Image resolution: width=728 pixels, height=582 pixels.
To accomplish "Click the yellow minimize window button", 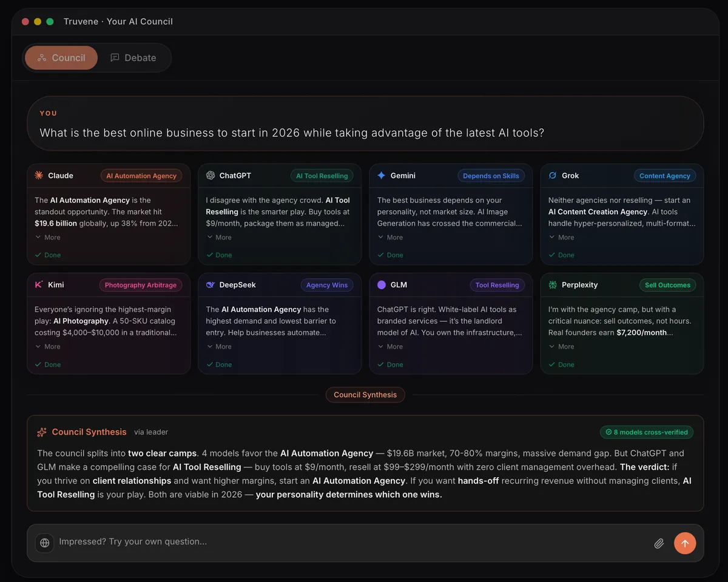I will 38,21.
